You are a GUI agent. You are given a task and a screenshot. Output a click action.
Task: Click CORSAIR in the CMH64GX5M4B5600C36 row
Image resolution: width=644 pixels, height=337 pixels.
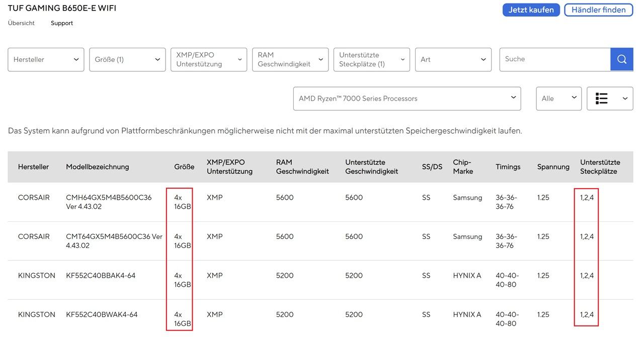[34, 198]
